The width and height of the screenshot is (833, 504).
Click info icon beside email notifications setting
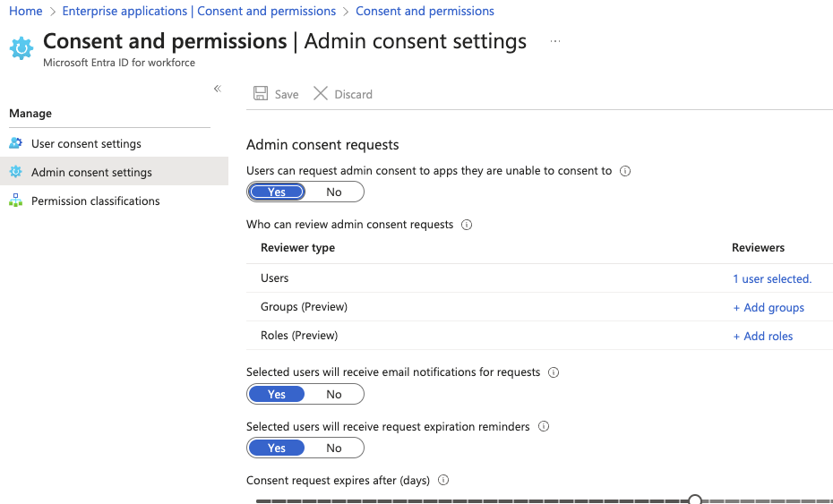[554, 372]
